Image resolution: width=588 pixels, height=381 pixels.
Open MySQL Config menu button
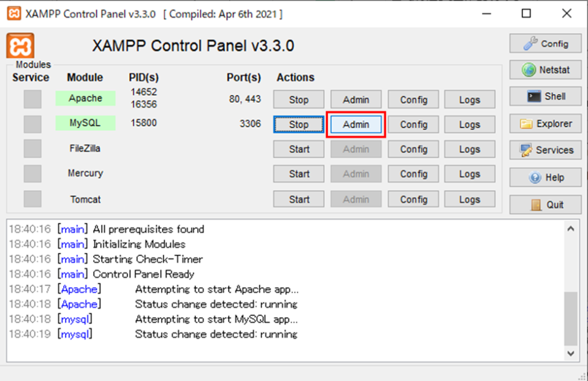pos(413,124)
